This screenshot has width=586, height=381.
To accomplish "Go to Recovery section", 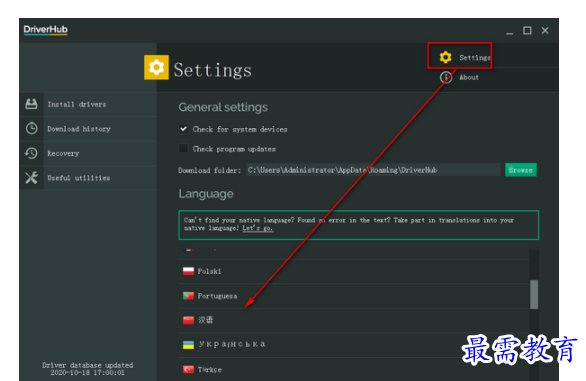I will (x=88, y=153).
